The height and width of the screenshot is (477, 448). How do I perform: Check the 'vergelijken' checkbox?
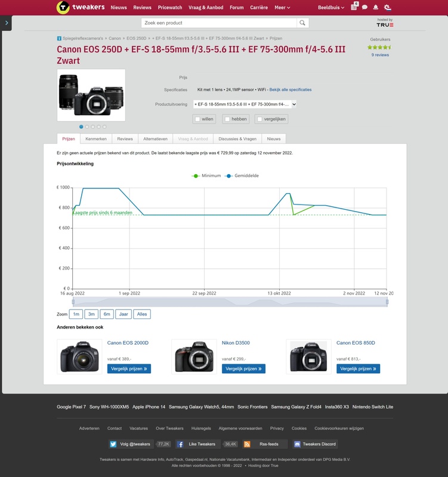(259, 119)
